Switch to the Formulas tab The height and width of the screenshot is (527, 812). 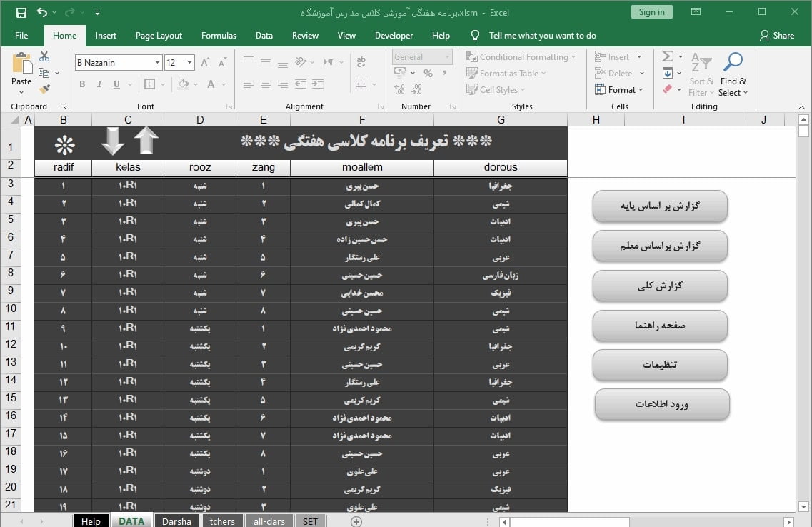219,35
